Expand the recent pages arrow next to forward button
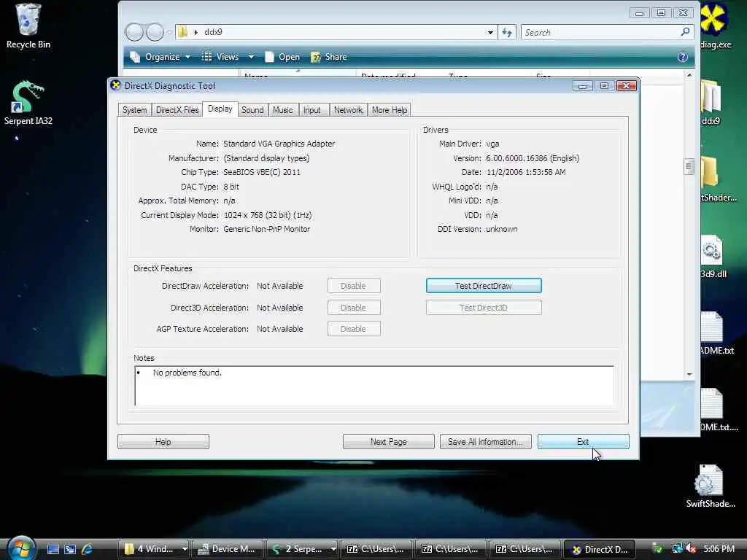Screen dimensions: 747x560 click(169, 33)
